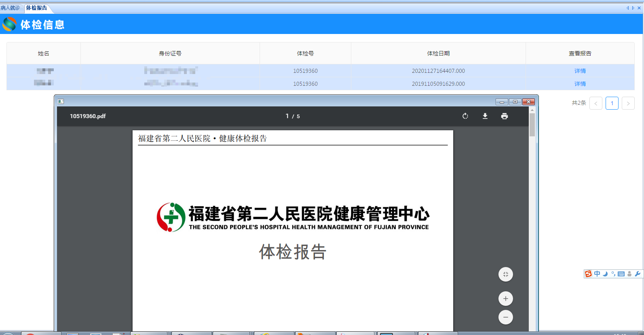Image resolution: width=644 pixels, height=335 pixels.
Task: Open 详情 for the 20201127 exam
Action: pyautogui.click(x=580, y=71)
